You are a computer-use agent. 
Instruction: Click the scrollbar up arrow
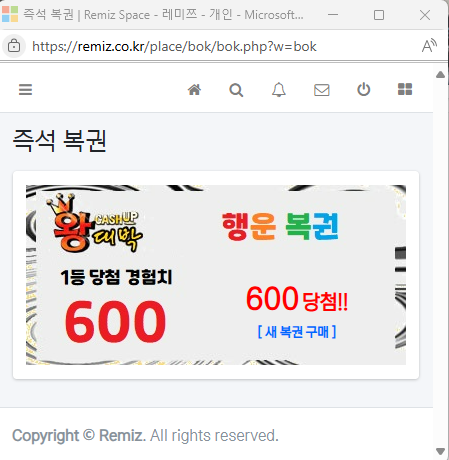(440, 74)
